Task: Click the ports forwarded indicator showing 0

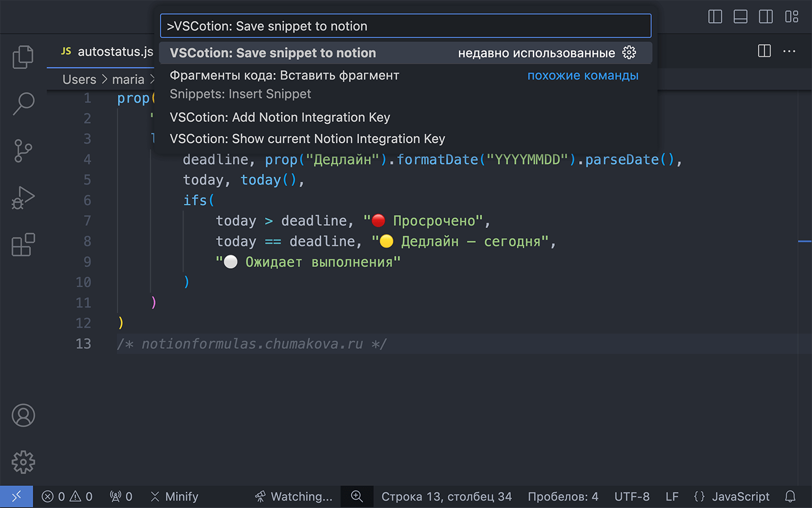Action: (121, 497)
